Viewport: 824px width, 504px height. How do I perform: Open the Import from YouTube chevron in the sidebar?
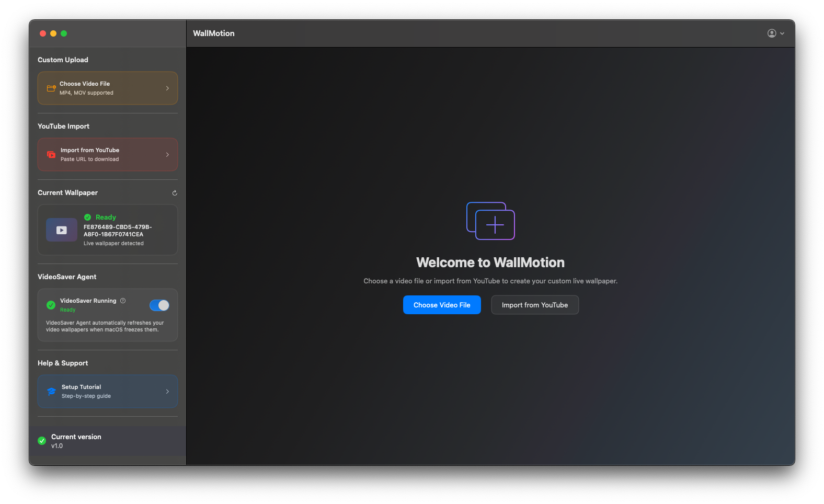167,155
